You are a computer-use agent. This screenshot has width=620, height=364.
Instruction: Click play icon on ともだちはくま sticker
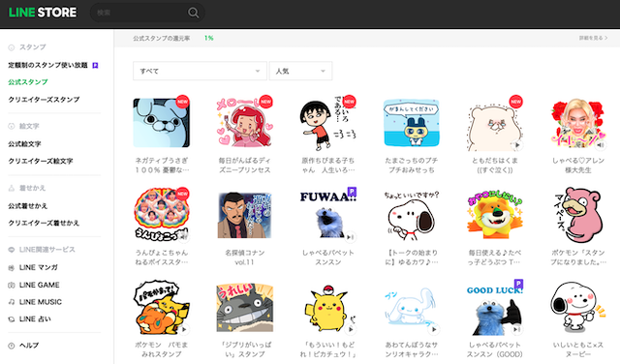(x=517, y=145)
